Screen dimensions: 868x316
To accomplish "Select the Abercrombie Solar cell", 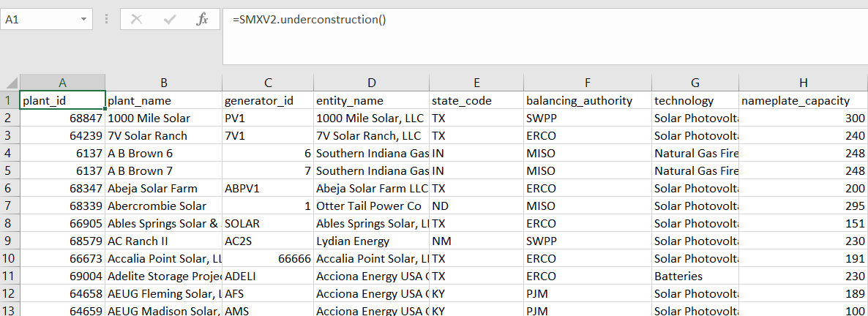I will (164, 206).
